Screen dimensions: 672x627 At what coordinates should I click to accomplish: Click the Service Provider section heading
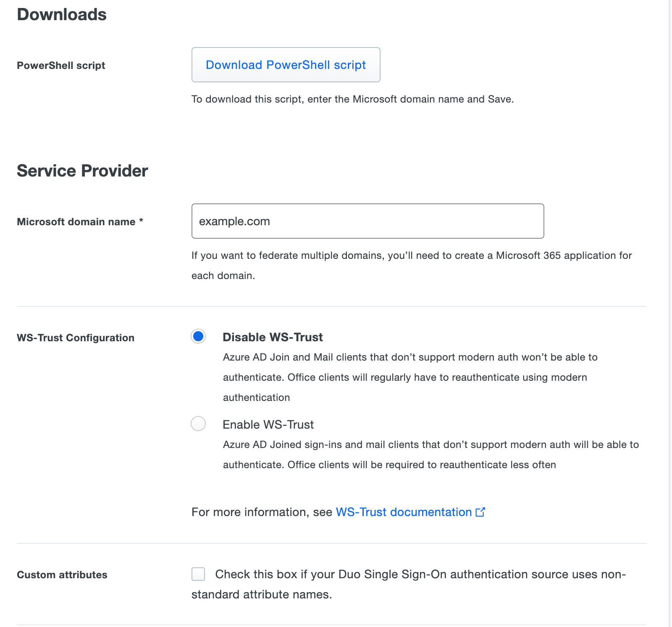tap(81, 171)
